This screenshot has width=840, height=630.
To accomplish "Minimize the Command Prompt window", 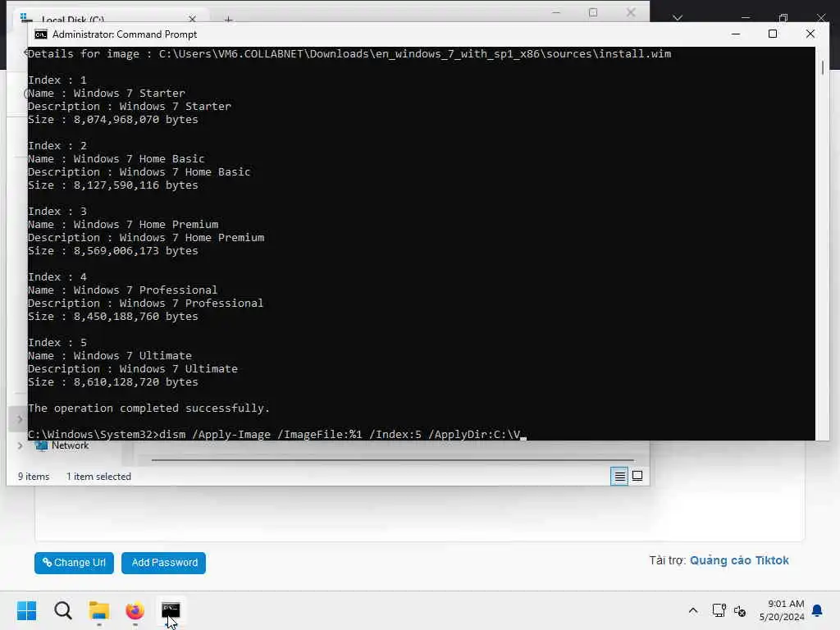I will pyautogui.click(x=736, y=34).
